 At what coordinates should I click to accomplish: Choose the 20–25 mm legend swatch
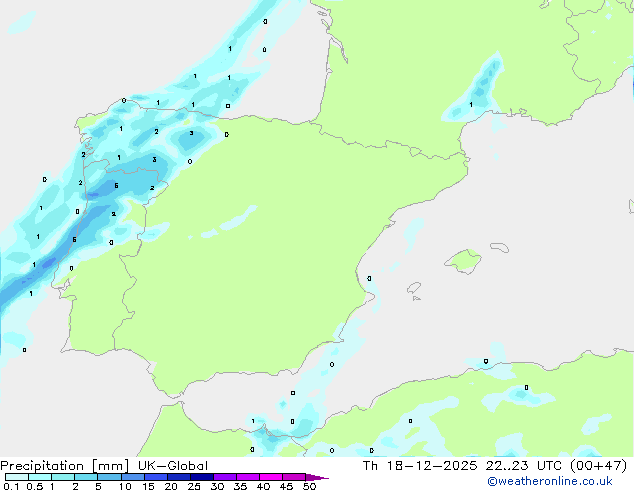[x=178, y=477]
